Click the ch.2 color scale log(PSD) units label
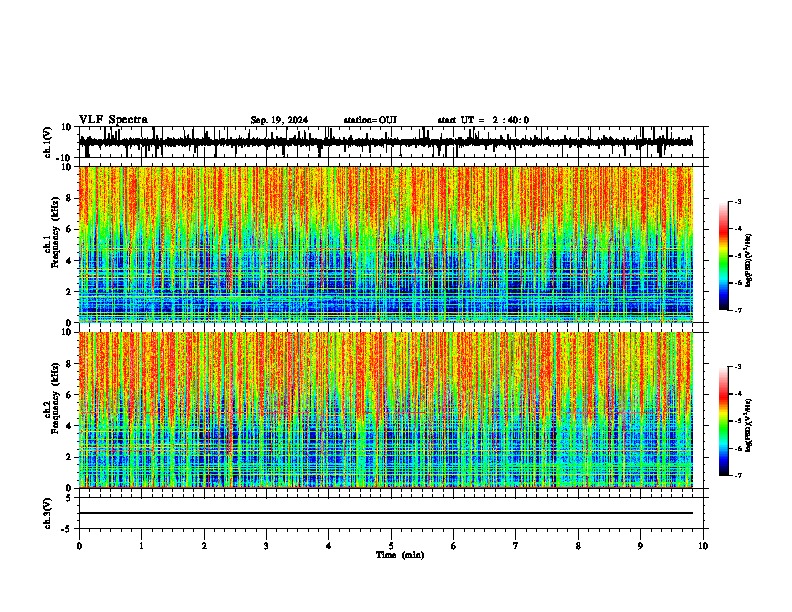 [749, 425]
